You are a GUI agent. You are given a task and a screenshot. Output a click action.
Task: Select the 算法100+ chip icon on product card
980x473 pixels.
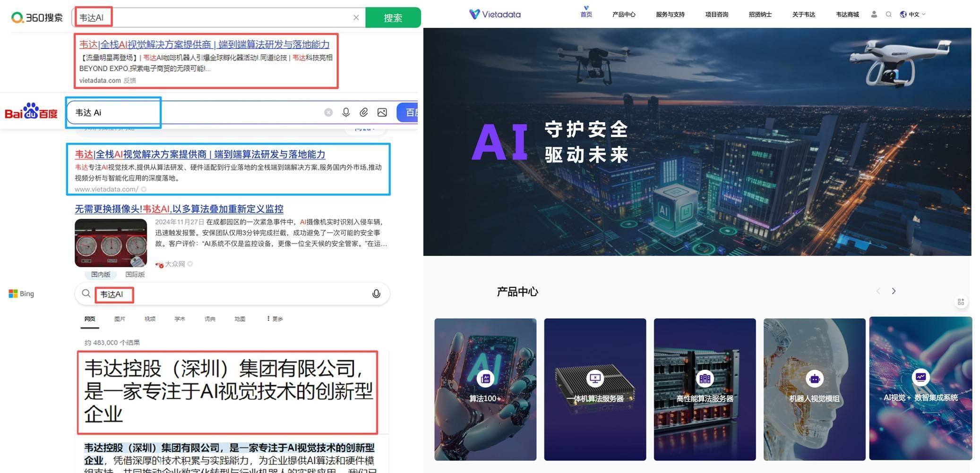[x=485, y=378]
